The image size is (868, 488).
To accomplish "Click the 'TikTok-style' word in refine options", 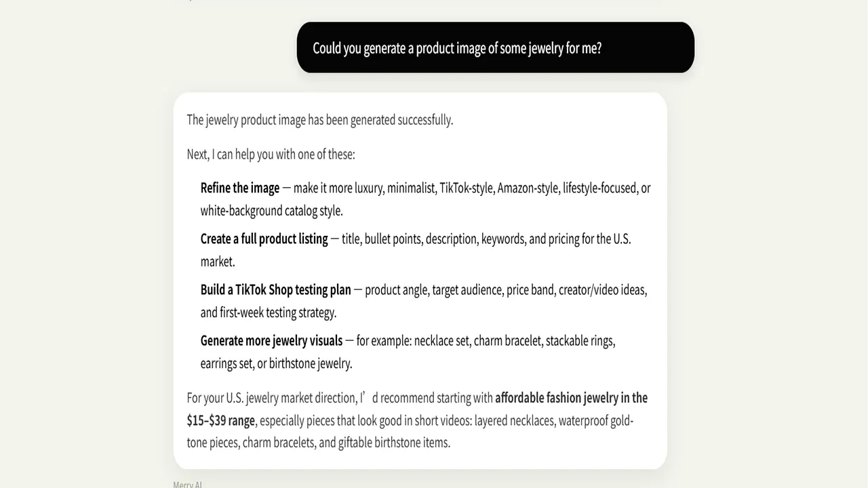I will pyautogui.click(x=467, y=188).
